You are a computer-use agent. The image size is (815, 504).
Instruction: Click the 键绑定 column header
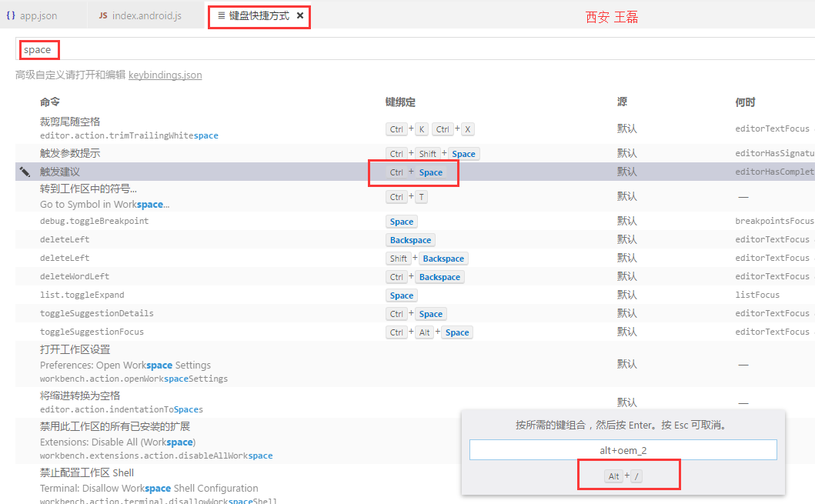(x=400, y=102)
